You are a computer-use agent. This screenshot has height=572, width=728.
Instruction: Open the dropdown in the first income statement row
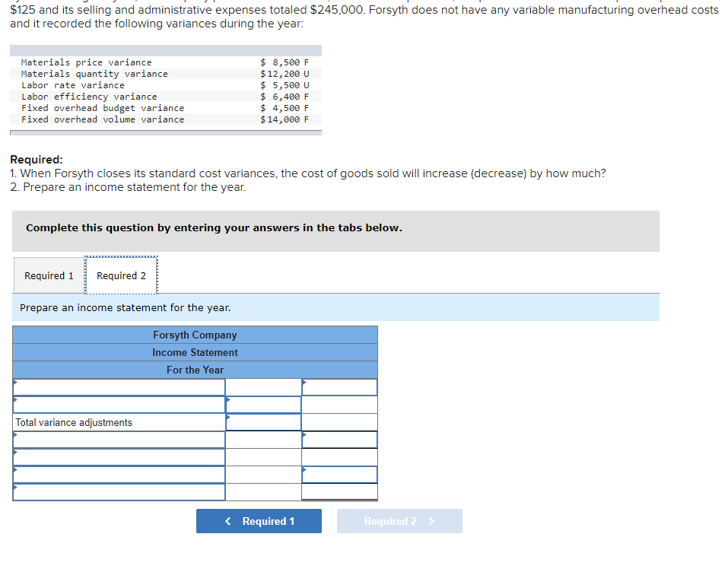coord(118,386)
